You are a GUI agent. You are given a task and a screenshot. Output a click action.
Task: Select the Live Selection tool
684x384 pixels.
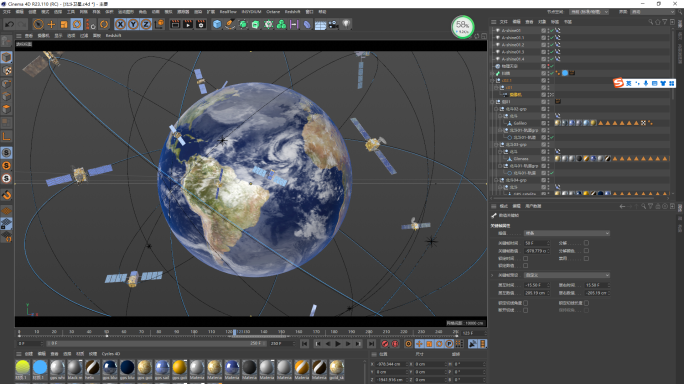[38, 24]
